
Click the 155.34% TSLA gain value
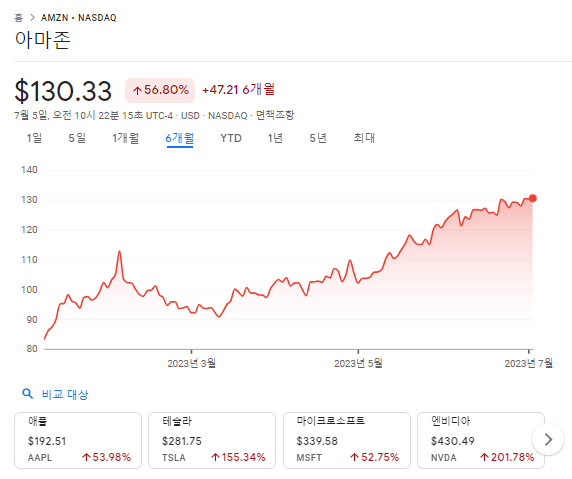[238, 457]
